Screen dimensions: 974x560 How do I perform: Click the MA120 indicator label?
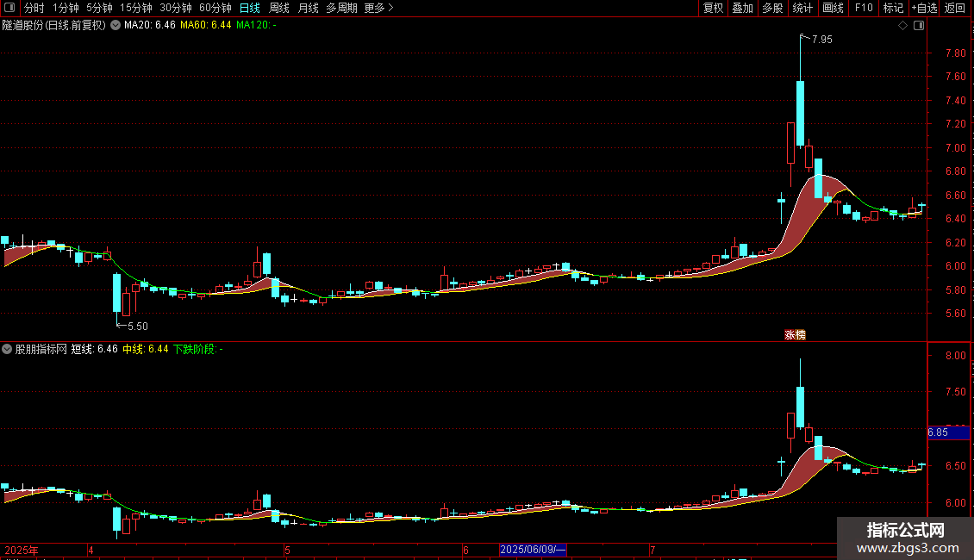(x=256, y=25)
